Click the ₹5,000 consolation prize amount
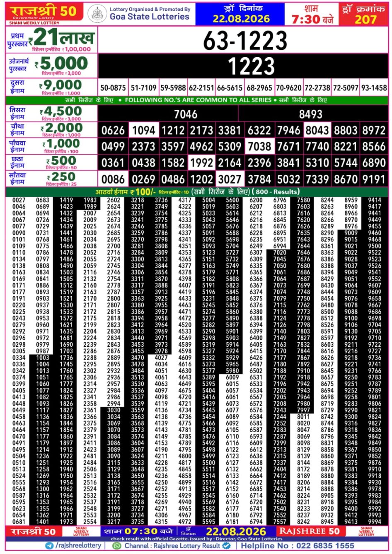The height and width of the screenshot is (554, 392). [61, 63]
